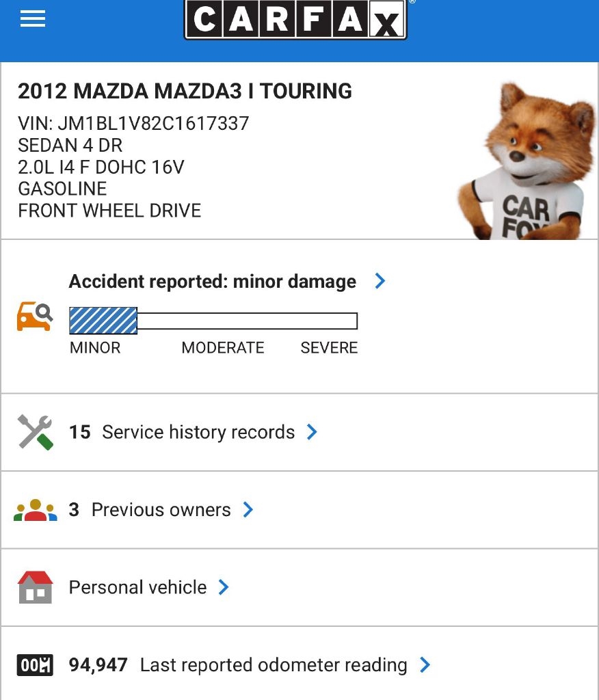Expand last reported odometer reading chevron
599x700 pixels.
425,664
